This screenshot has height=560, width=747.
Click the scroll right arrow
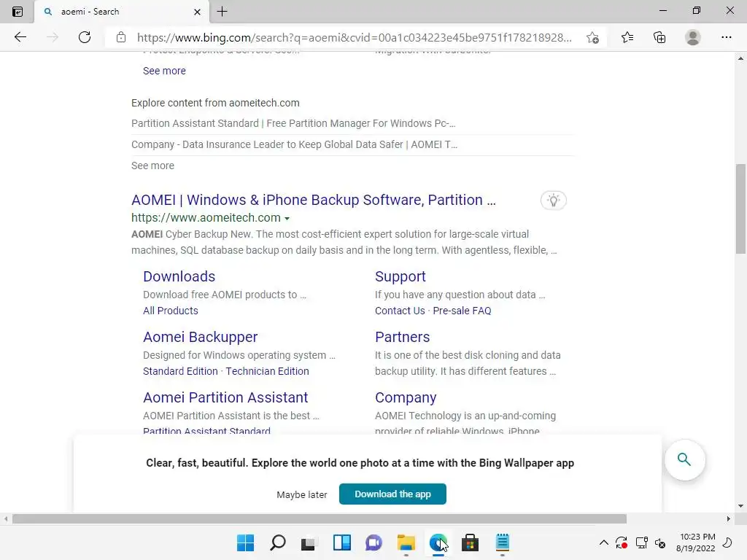coord(729,518)
